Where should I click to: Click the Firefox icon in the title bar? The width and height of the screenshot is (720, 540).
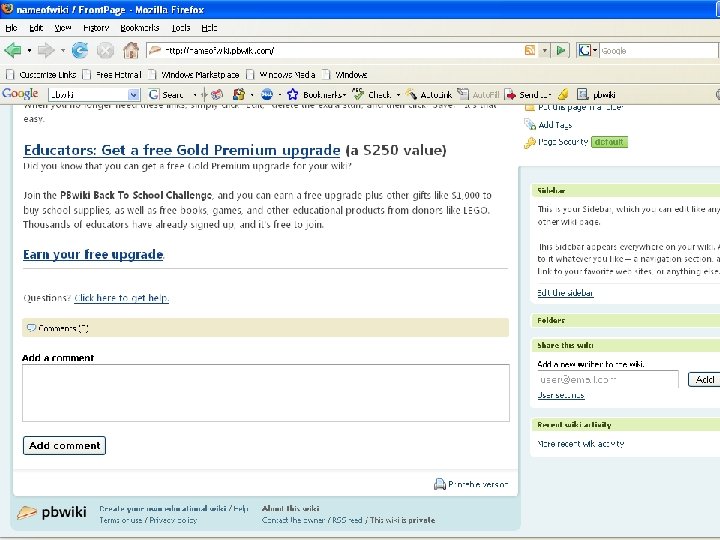pos(7,8)
